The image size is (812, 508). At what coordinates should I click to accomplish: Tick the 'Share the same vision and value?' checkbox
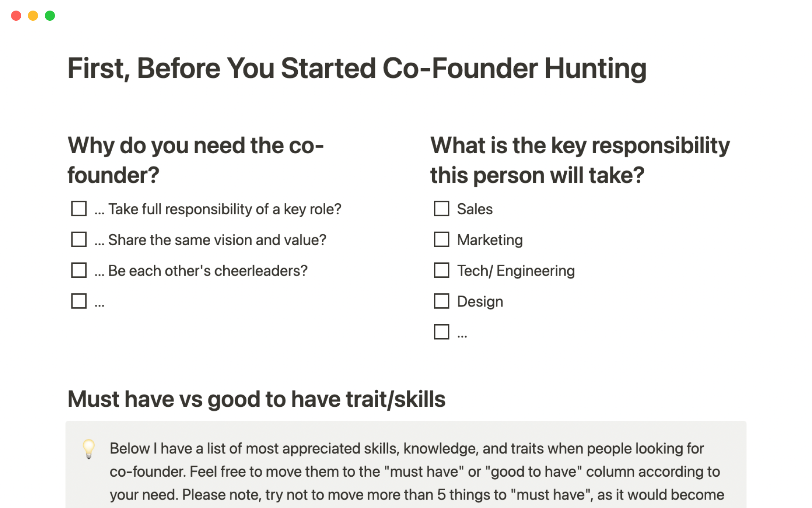[x=79, y=240]
